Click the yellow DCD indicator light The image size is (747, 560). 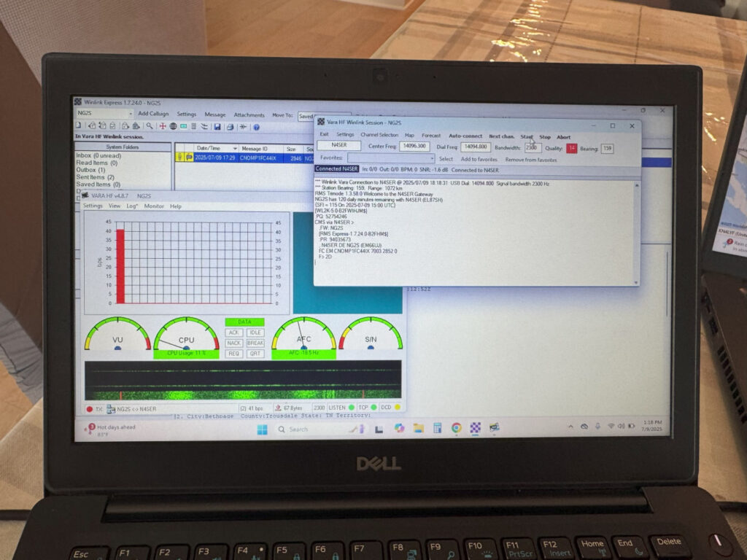click(x=398, y=408)
